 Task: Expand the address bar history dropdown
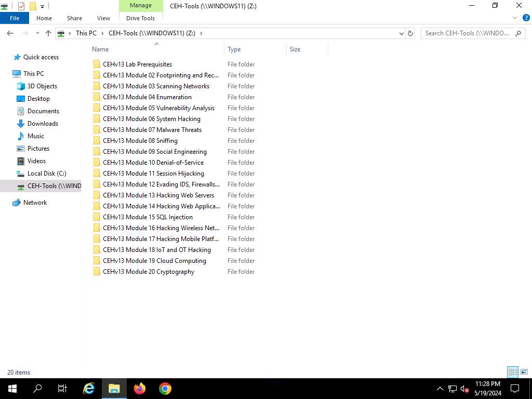point(401,33)
